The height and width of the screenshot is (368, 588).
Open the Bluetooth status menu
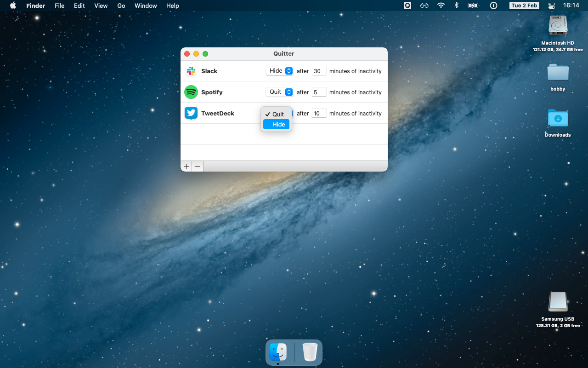(456, 6)
